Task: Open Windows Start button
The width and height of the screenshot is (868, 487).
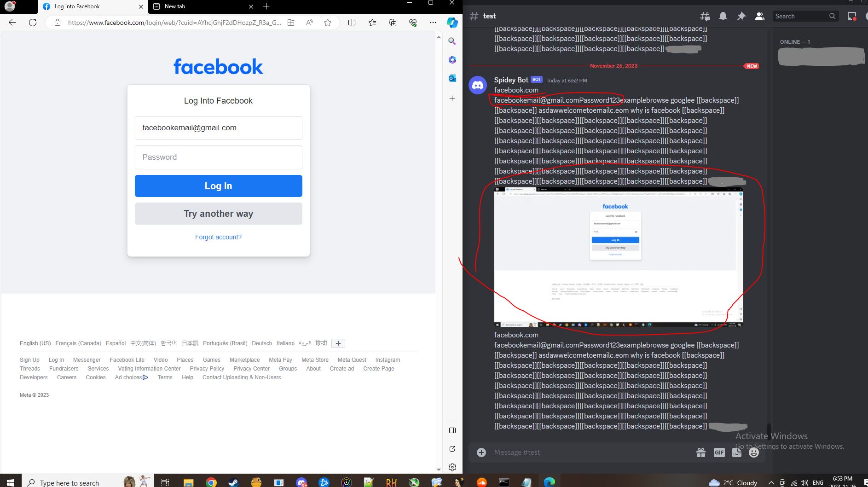Action: (11, 481)
